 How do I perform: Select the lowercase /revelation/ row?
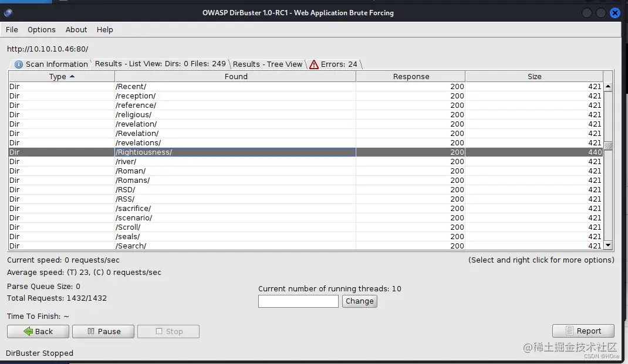click(x=306, y=124)
